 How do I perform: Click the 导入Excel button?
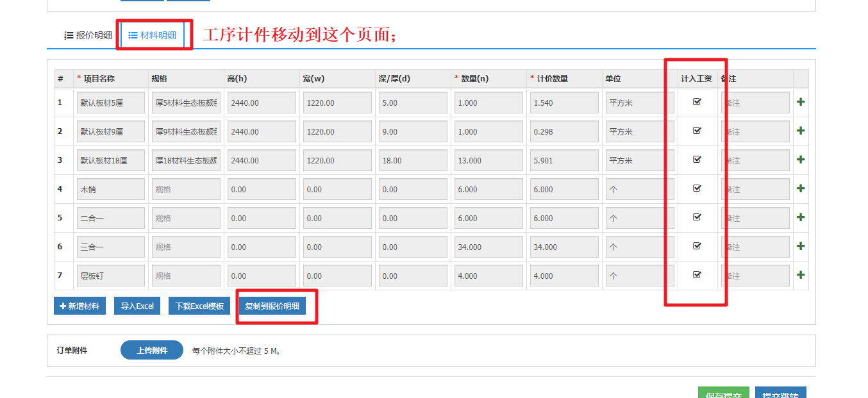[137, 306]
